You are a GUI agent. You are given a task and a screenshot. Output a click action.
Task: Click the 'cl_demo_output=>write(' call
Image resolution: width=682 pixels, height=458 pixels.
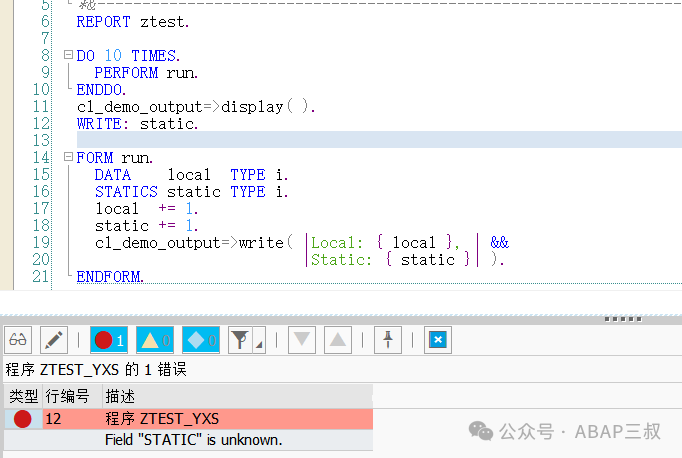tap(194, 243)
